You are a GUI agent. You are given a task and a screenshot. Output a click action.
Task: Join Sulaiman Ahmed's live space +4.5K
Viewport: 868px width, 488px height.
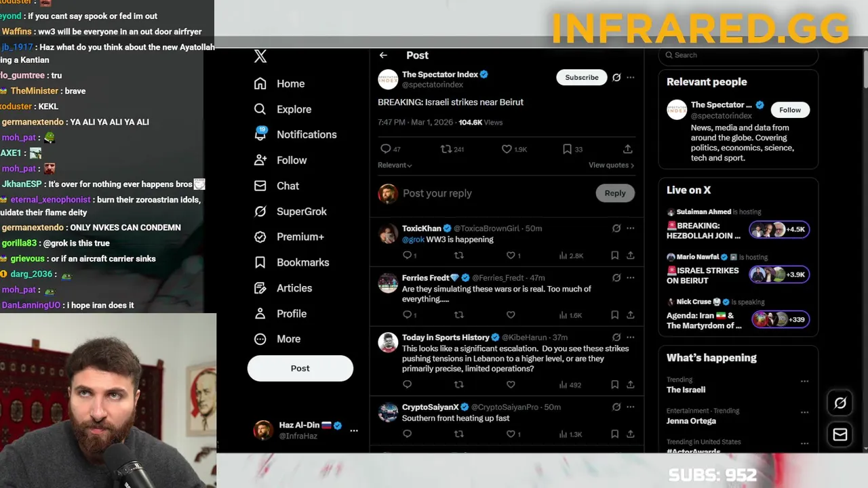click(x=779, y=230)
